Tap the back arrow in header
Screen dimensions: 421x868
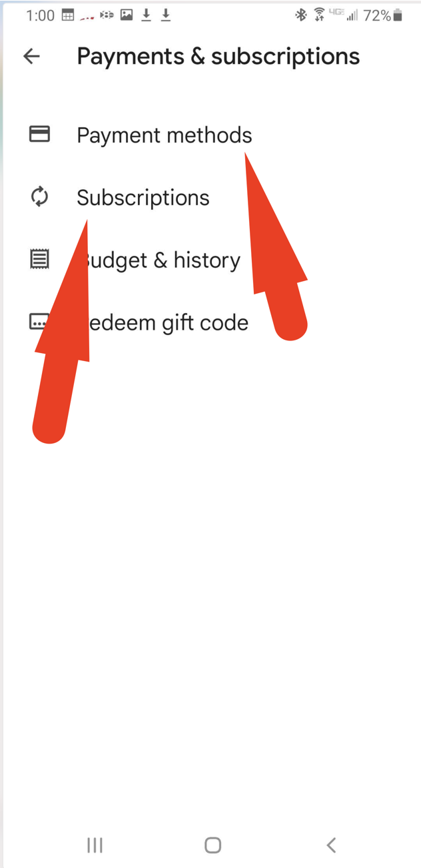click(x=31, y=57)
